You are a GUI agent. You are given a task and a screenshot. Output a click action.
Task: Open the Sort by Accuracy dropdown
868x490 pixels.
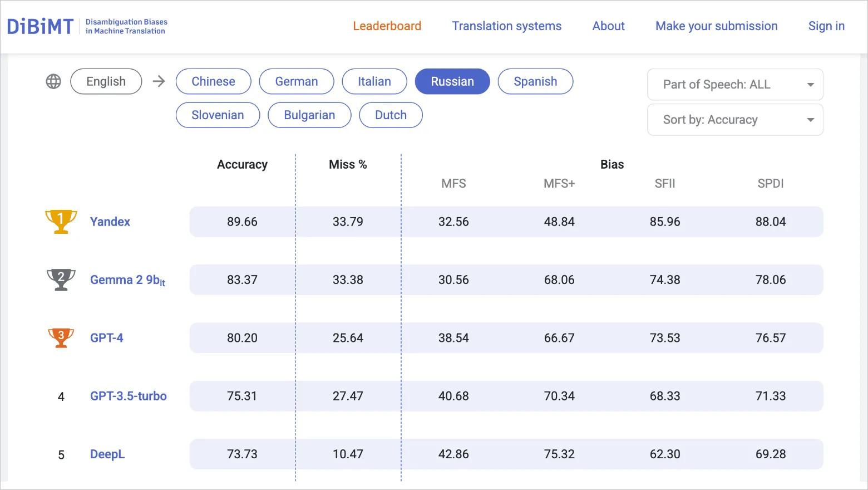point(735,120)
